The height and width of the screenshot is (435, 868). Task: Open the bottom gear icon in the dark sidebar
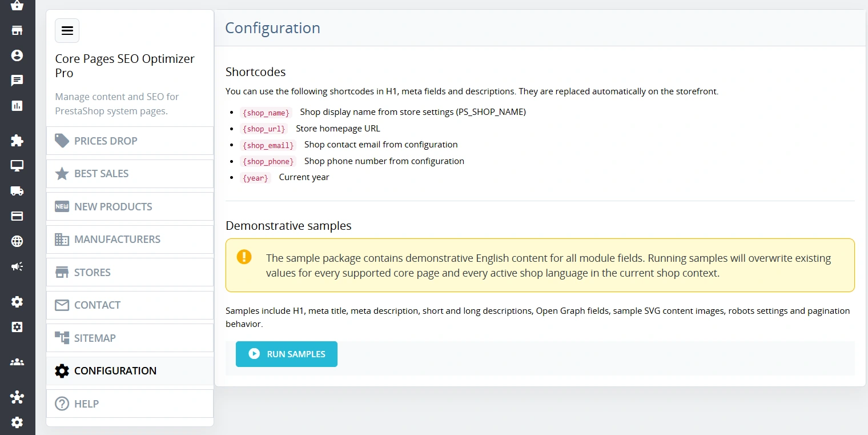point(17,422)
